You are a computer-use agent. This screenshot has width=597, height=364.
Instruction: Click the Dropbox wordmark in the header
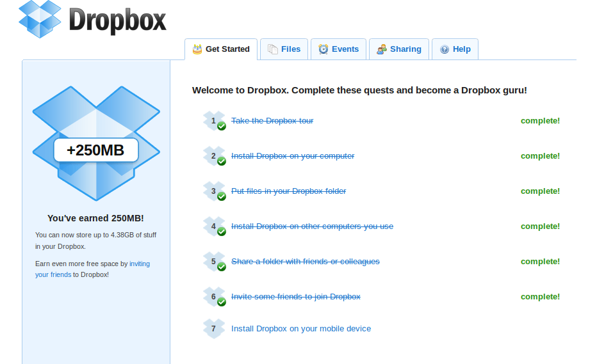coord(117,21)
